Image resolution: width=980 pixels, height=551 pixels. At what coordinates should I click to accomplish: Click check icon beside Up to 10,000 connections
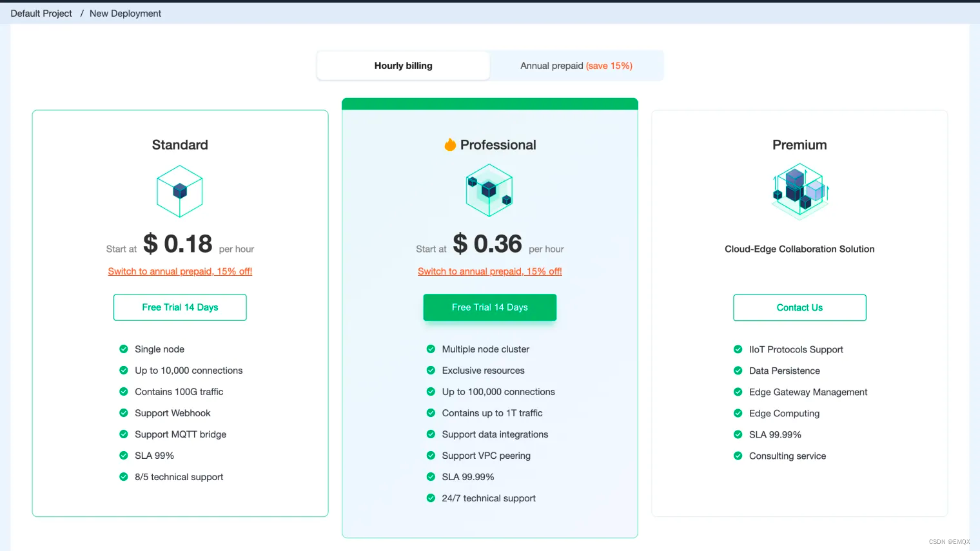coord(124,371)
